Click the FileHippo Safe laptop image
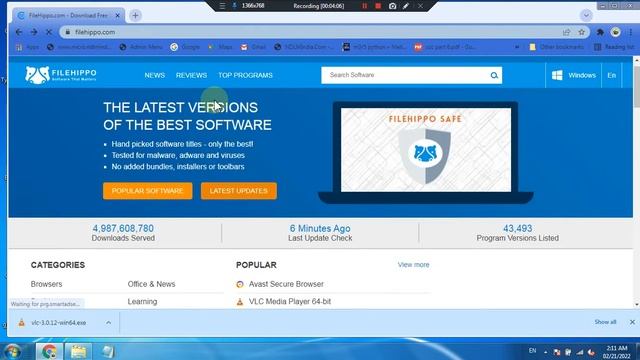Screen dimensions: 640x360 point(426,152)
